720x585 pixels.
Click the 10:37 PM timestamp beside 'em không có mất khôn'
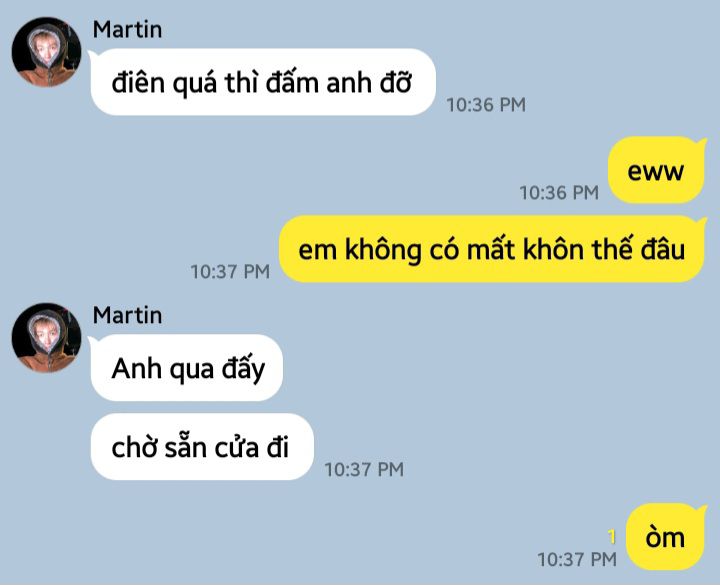[230, 271]
